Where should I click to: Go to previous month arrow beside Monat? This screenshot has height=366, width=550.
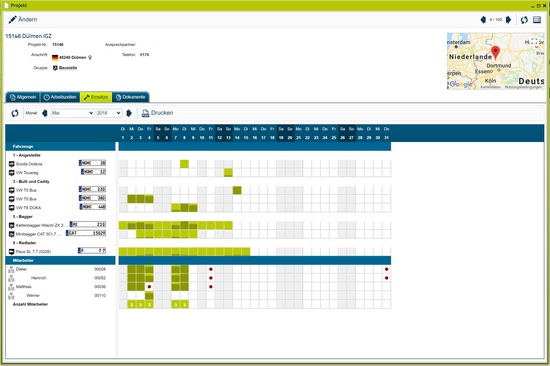45,113
